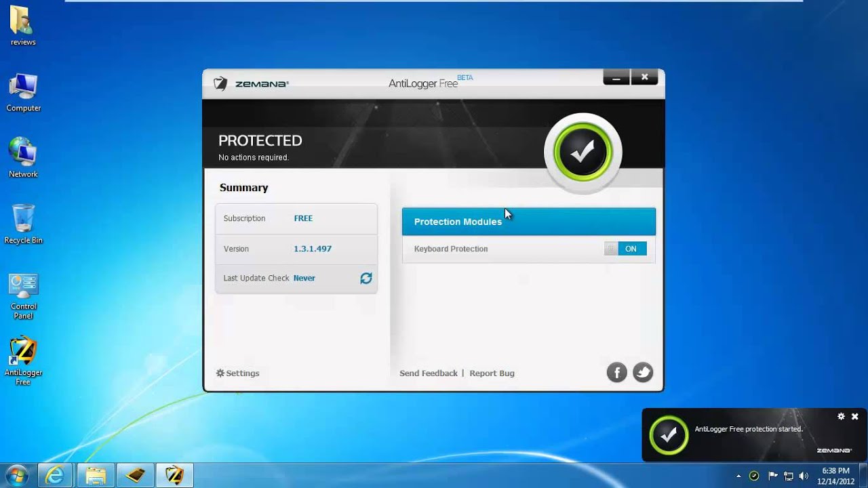The width and height of the screenshot is (868, 488).
Task: Open Windows Explorer from taskbar
Action: [96, 475]
